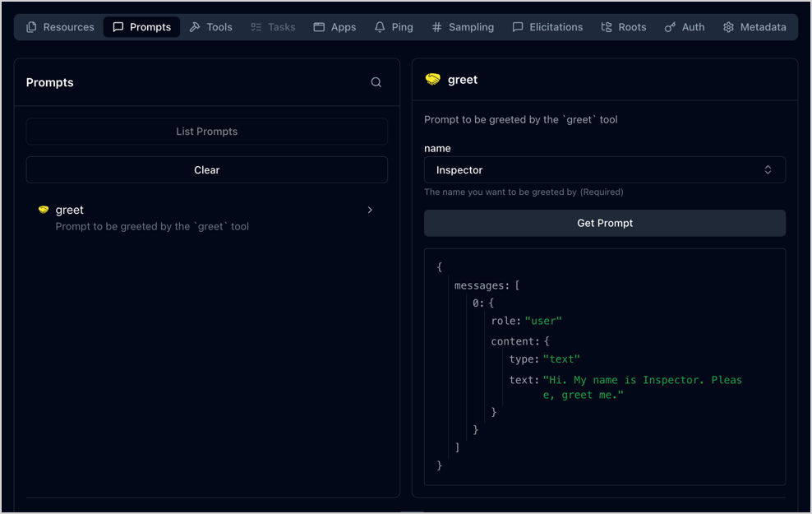Click the greet prompt description in right panel

[520, 120]
